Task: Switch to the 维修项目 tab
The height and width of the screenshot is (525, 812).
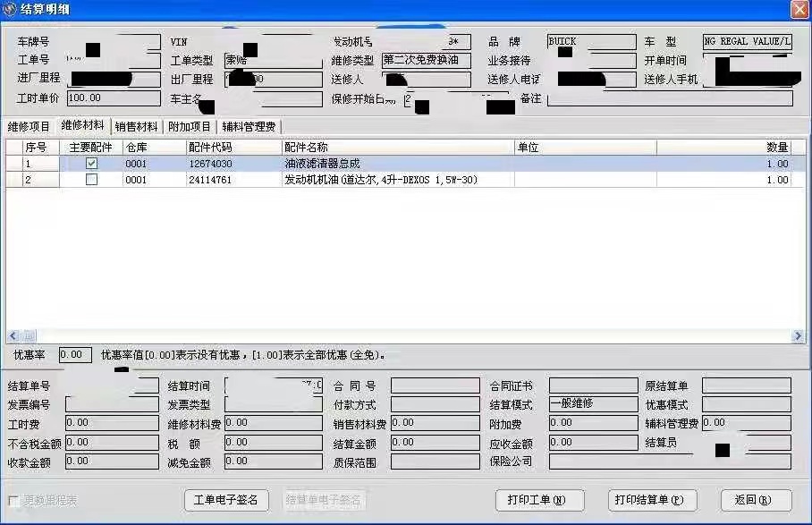Action: (x=27, y=126)
